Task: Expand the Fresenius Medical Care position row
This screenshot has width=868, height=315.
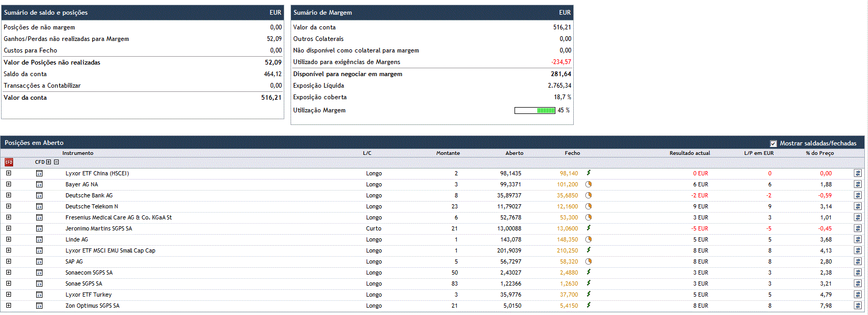Action: coord(8,217)
